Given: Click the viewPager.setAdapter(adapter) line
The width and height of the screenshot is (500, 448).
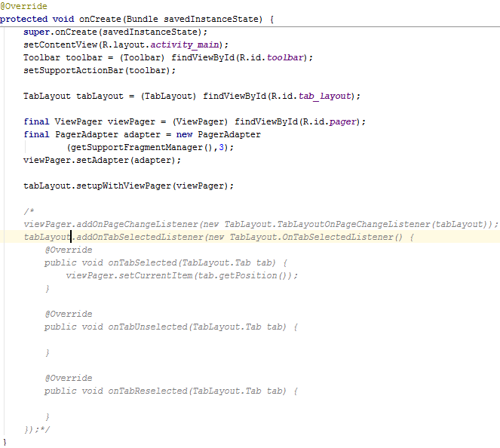Looking at the screenshot, I should pyautogui.click(x=102, y=160).
